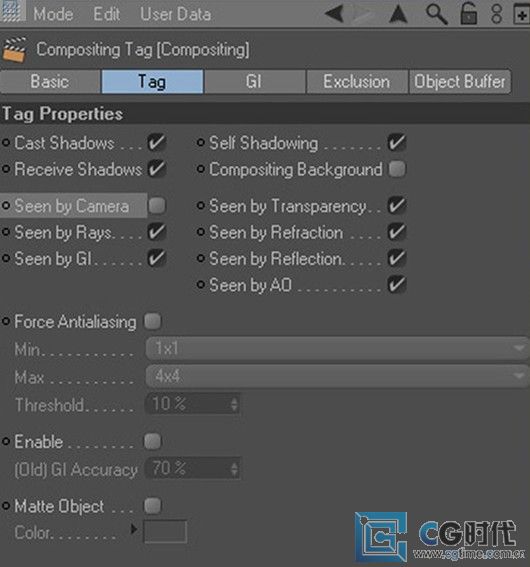Select the Tag tab
The image size is (530, 567).
pyautogui.click(x=153, y=82)
